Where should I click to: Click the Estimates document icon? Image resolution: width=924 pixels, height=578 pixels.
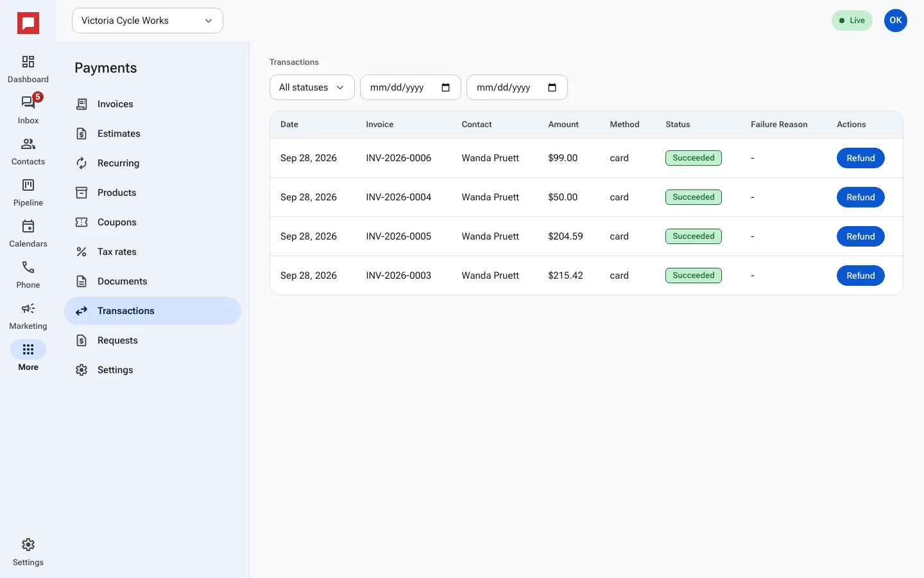81,134
